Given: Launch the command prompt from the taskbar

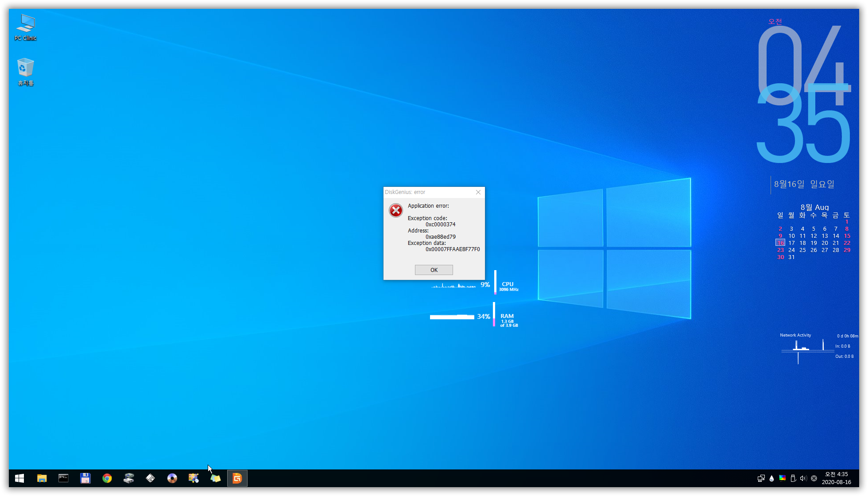Looking at the screenshot, I should coord(63,478).
